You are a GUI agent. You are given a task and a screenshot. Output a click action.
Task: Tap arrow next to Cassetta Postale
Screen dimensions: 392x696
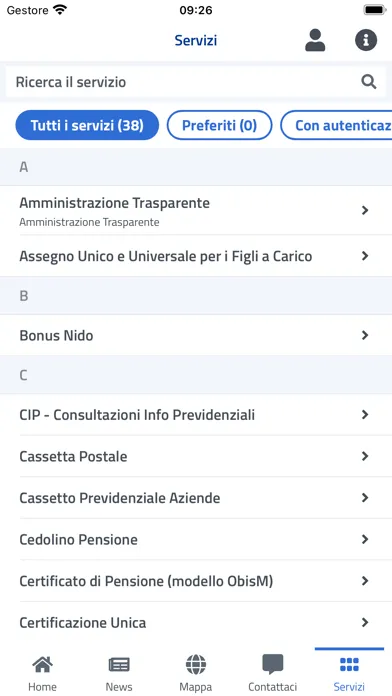click(365, 456)
